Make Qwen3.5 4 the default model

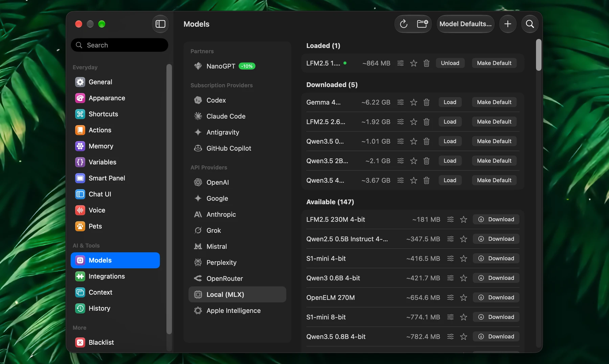point(494,180)
